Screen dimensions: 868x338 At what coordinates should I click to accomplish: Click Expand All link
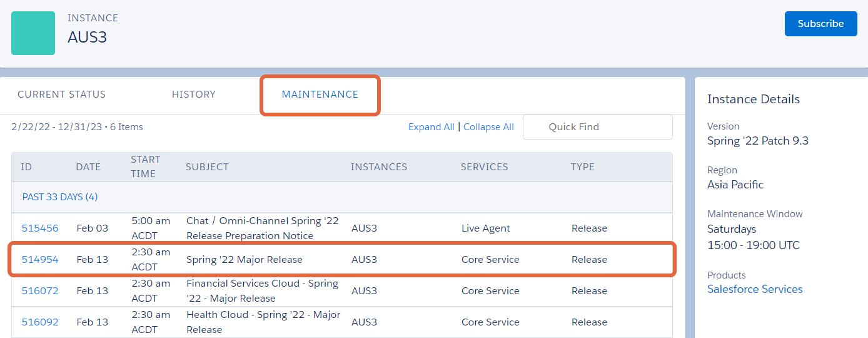431,127
